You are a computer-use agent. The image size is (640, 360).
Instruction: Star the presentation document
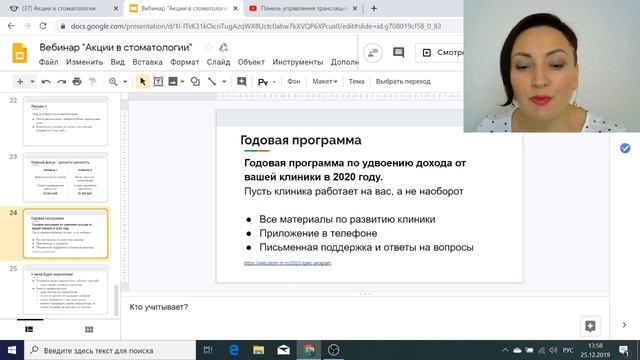click(209, 47)
